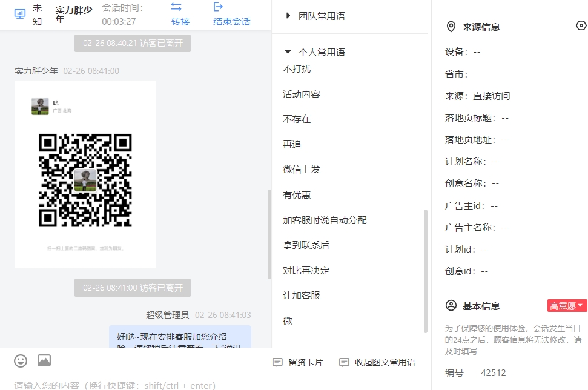The image size is (588, 390).
Task: Click the 留资卡片 button
Action: (x=298, y=362)
